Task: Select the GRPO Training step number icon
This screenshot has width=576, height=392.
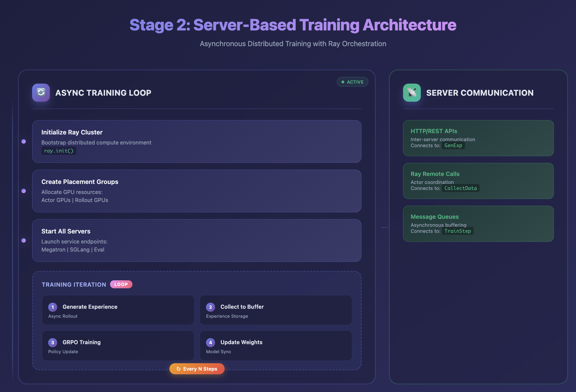Action: pyautogui.click(x=53, y=342)
